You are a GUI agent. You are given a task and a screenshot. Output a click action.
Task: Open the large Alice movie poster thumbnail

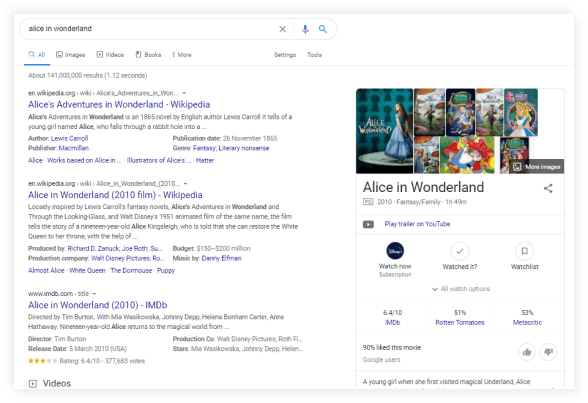(384, 131)
